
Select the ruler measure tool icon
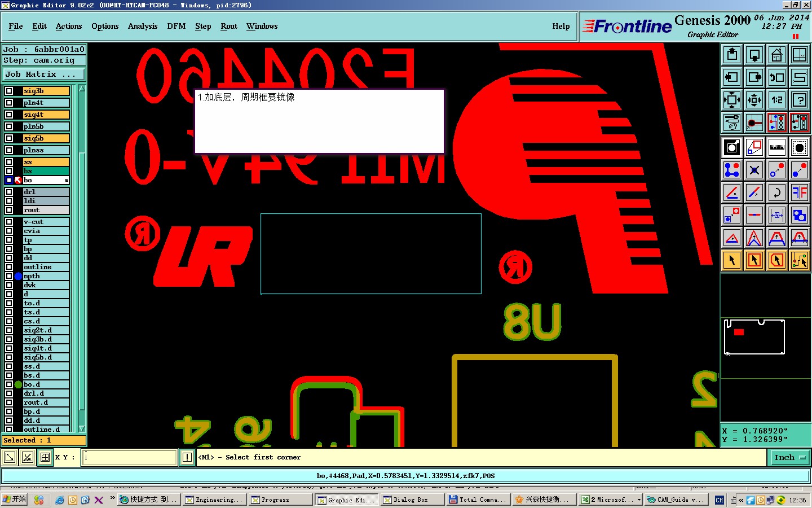pos(777,148)
